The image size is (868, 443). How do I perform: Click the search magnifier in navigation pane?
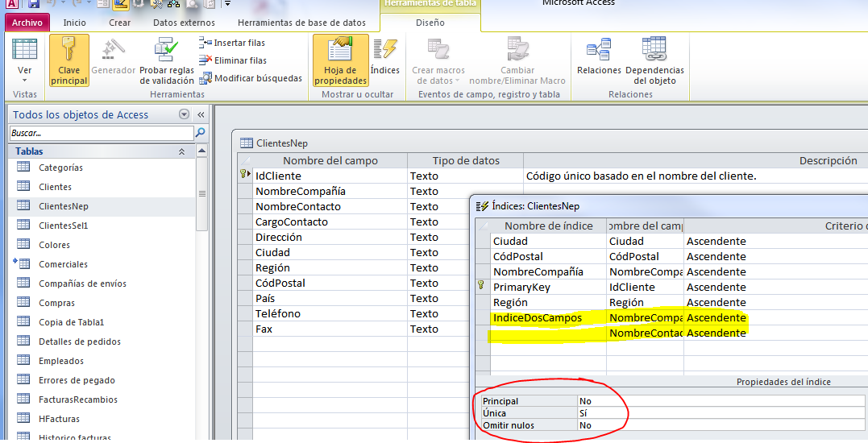(x=201, y=132)
